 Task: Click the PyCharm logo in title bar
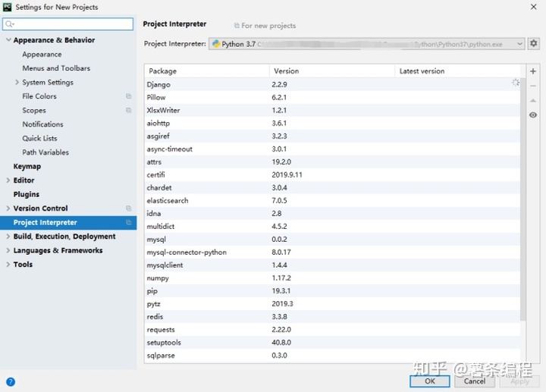(x=7, y=7)
